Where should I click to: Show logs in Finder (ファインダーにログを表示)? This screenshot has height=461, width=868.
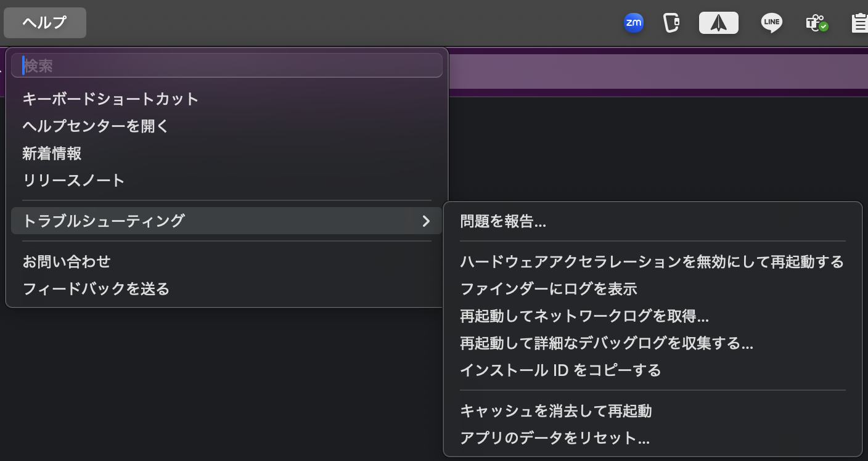(x=549, y=289)
